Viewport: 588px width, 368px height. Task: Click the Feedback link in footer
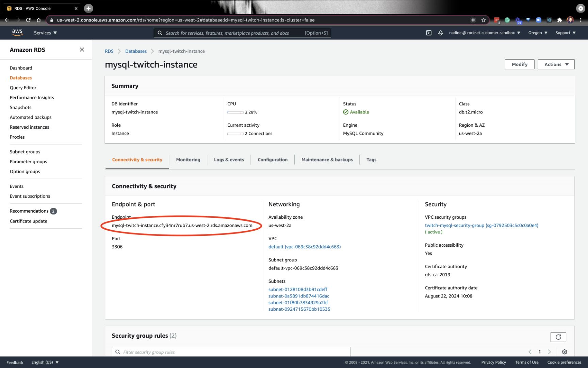(x=15, y=363)
